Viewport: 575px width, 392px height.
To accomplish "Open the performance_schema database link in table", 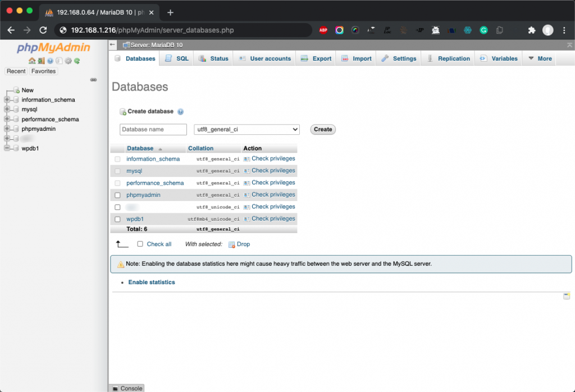I will tap(155, 183).
